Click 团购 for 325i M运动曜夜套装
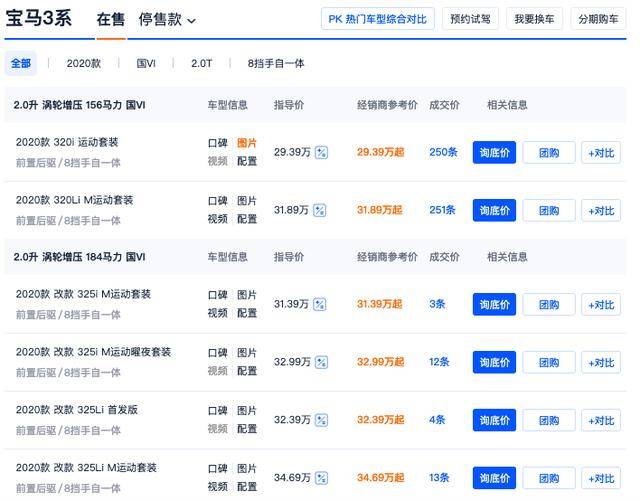The height and width of the screenshot is (501, 640). point(549,362)
